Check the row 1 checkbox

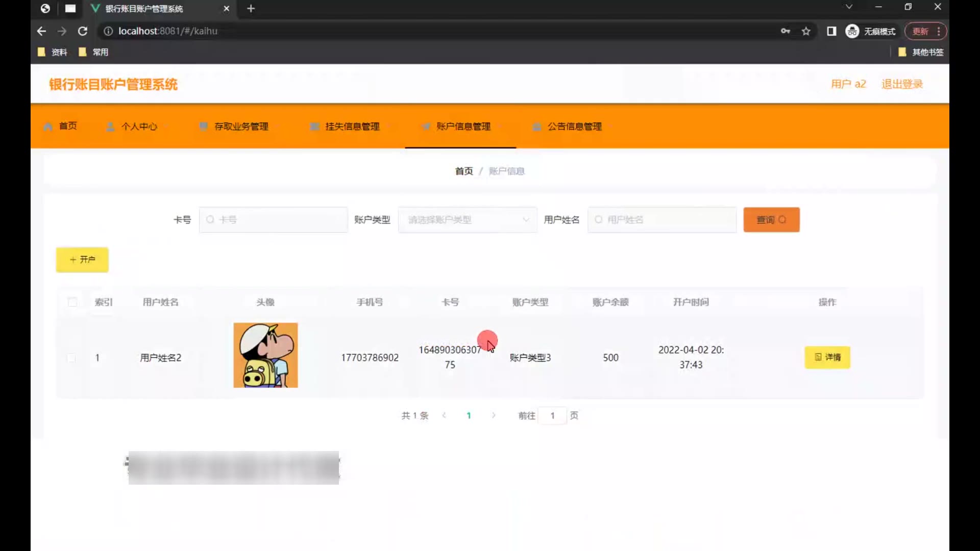[x=72, y=358]
